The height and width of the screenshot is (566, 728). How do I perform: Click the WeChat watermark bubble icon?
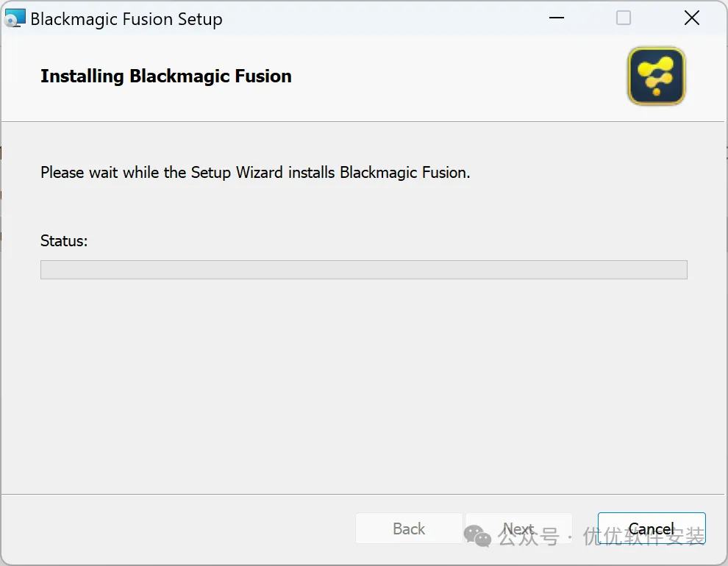tap(477, 536)
